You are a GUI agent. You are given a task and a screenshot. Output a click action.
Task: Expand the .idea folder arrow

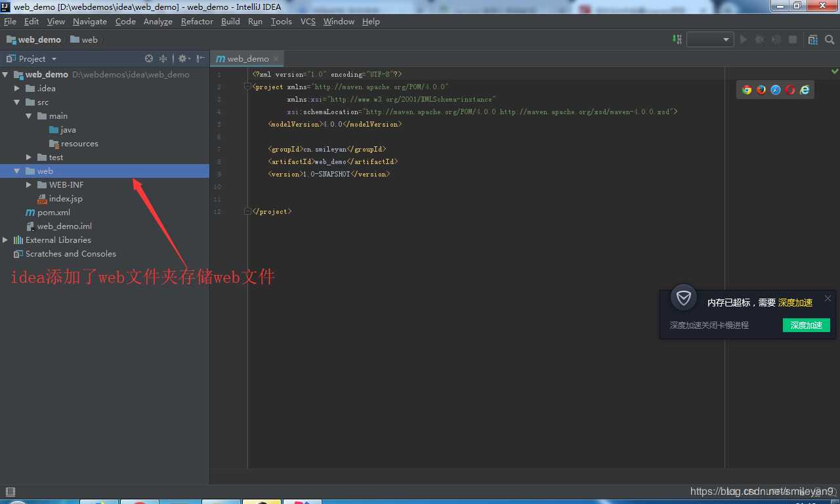click(x=17, y=88)
